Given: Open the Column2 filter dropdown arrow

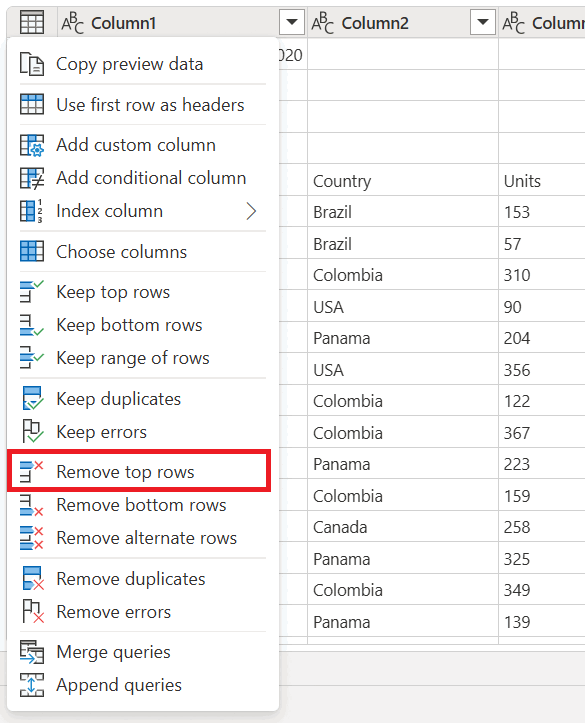Looking at the screenshot, I should [x=483, y=22].
